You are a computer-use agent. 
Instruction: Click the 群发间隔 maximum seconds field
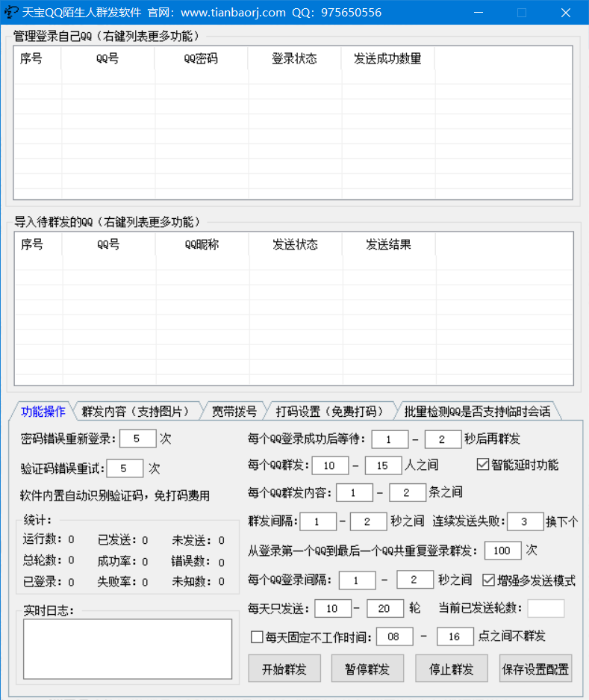(369, 521)
